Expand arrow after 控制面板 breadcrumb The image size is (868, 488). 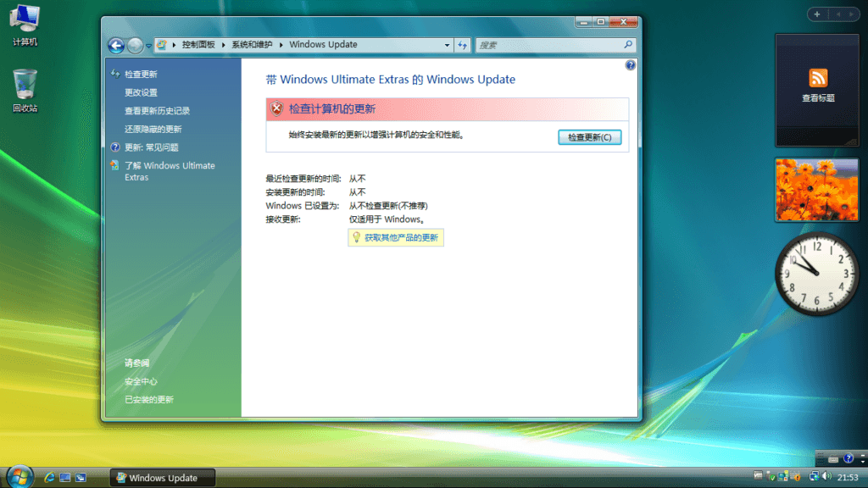(224, 45)
